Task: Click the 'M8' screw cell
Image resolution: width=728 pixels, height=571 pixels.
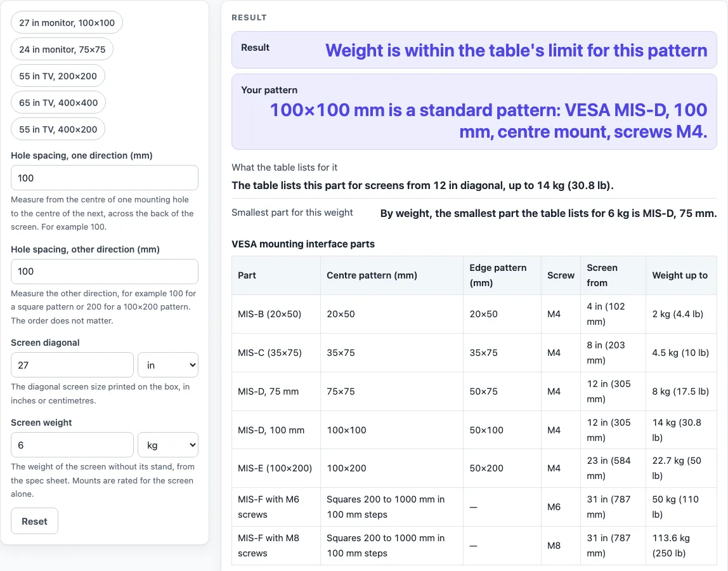Action: point(561,546)
